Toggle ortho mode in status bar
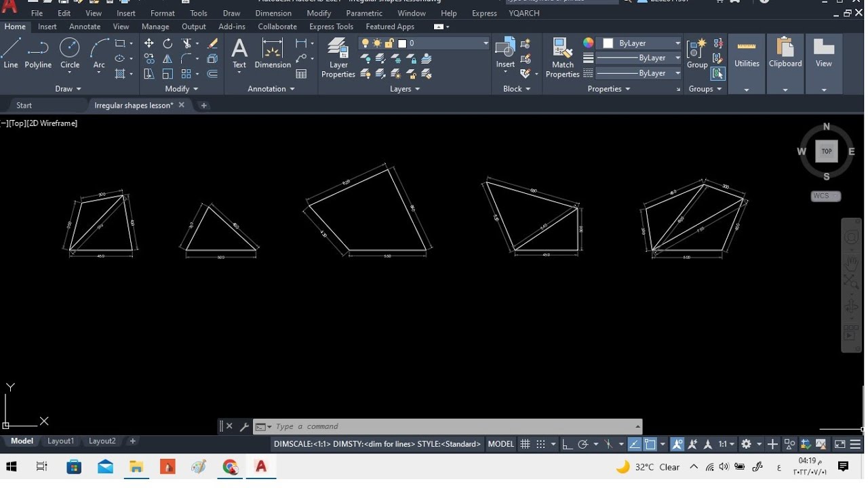 pos(567,445)
